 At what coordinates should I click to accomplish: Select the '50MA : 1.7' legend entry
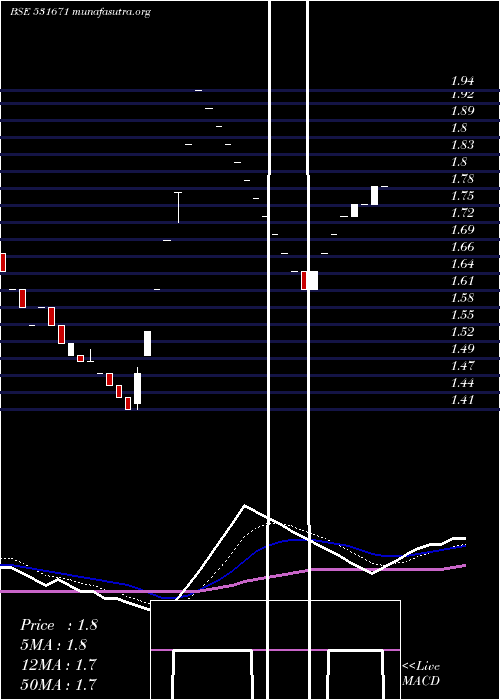click(x=58, y=684)
